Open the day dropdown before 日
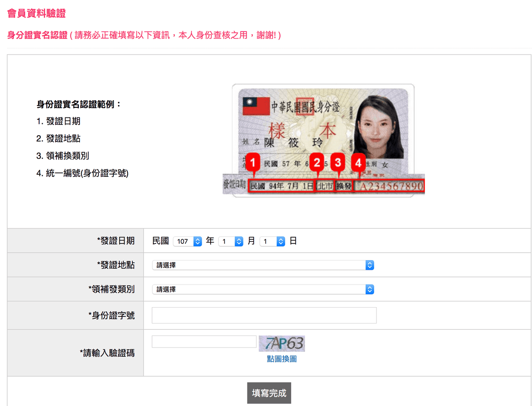Image resolution: width=532 pixels, height=406 pixels. [x=272, y=242]
